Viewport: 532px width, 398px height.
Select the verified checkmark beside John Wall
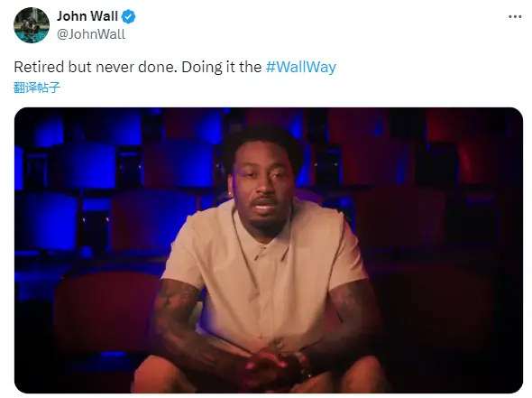(129, 16)
